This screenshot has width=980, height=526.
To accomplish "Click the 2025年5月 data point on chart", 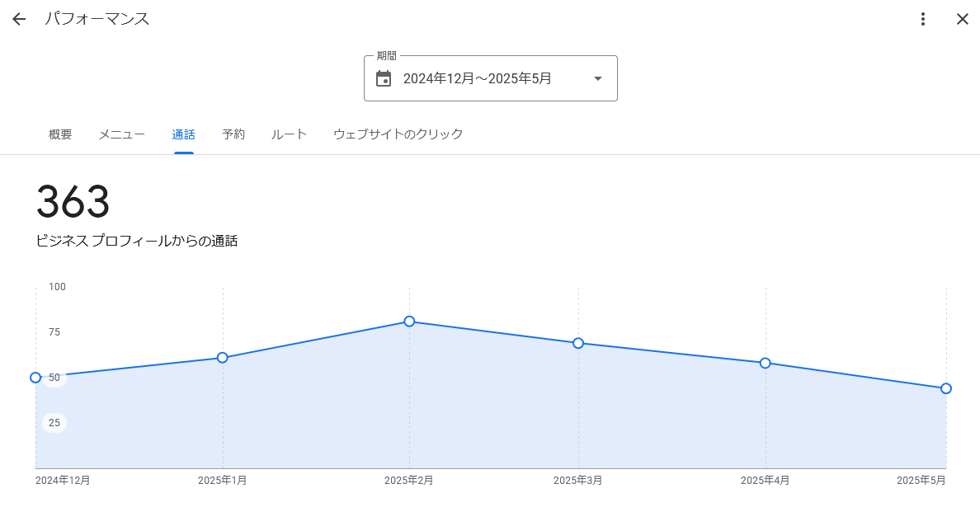I will (x=946, y=388).
